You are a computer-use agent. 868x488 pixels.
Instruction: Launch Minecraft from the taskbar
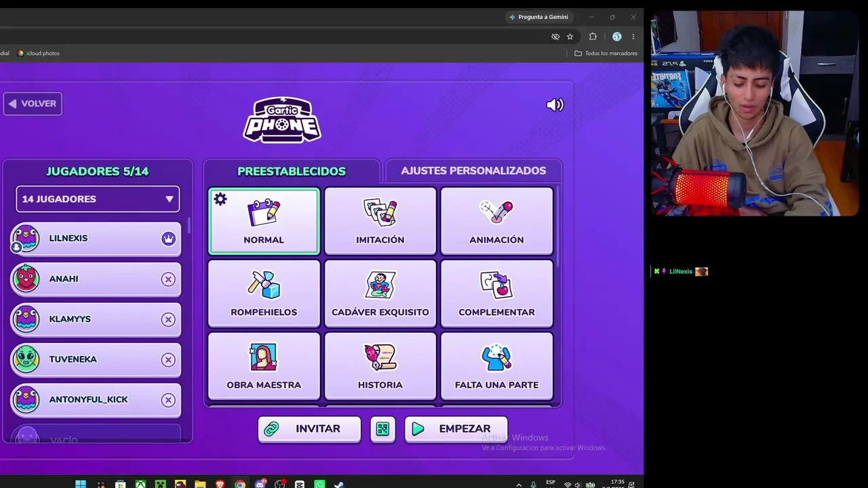(160, 484)
